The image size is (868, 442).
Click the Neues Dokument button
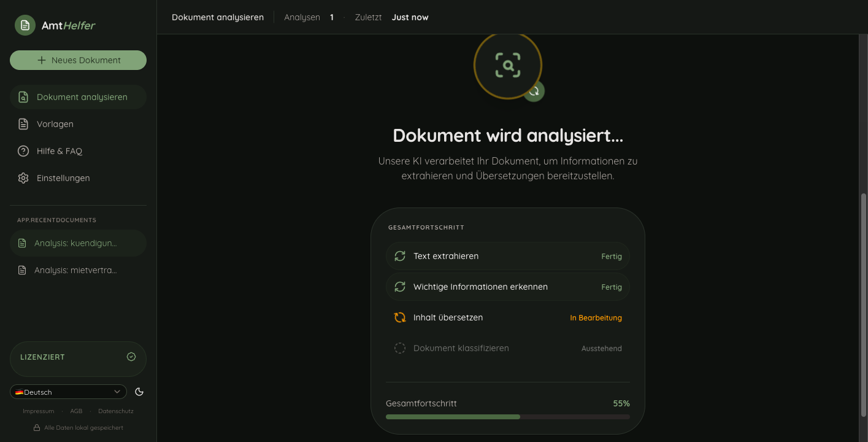pyautogui.click(x=78, y=60)
